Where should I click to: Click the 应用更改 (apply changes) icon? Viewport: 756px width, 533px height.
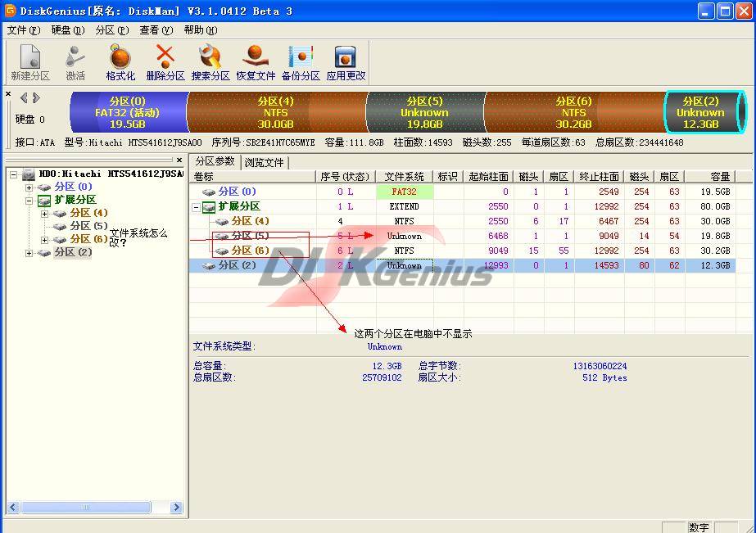[x=346, y=62]
